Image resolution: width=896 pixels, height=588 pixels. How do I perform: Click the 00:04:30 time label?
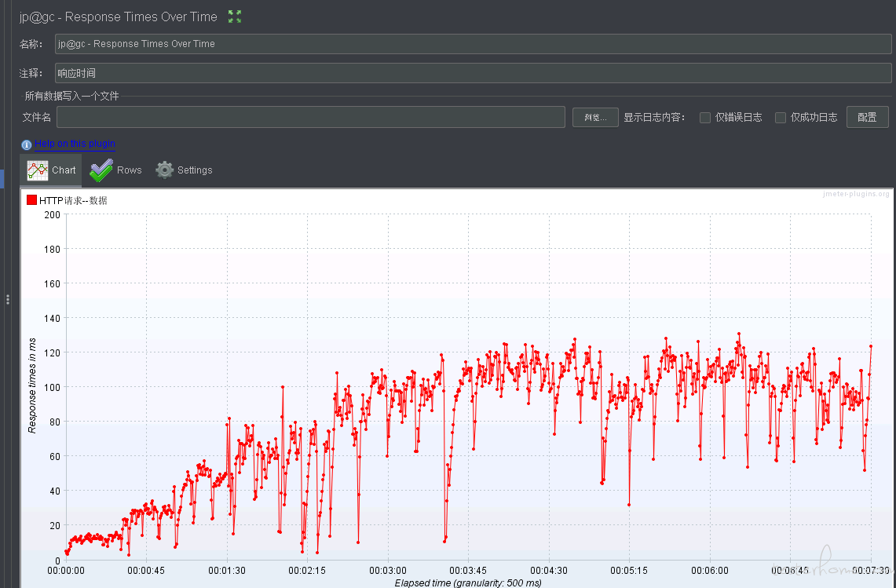pos(549,570)
